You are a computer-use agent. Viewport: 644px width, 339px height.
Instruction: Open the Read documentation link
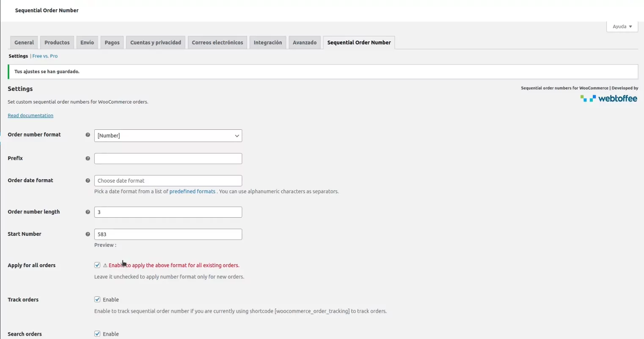pos(30,115)
